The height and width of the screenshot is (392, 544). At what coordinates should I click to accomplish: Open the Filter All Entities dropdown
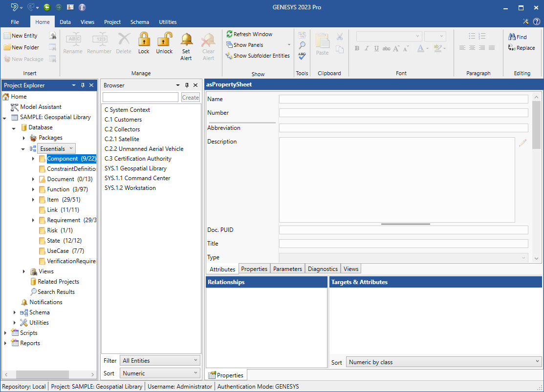tap(160, 360)
